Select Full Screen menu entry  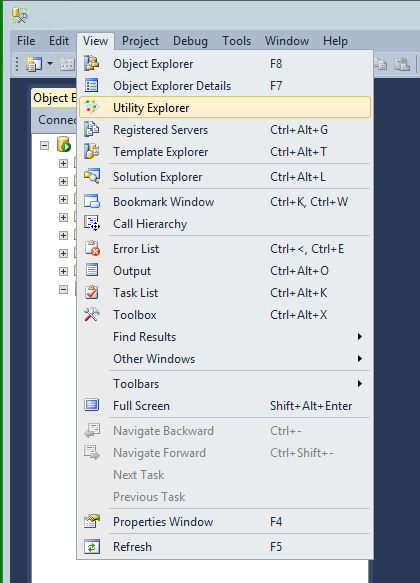click(x=226, y=406)
